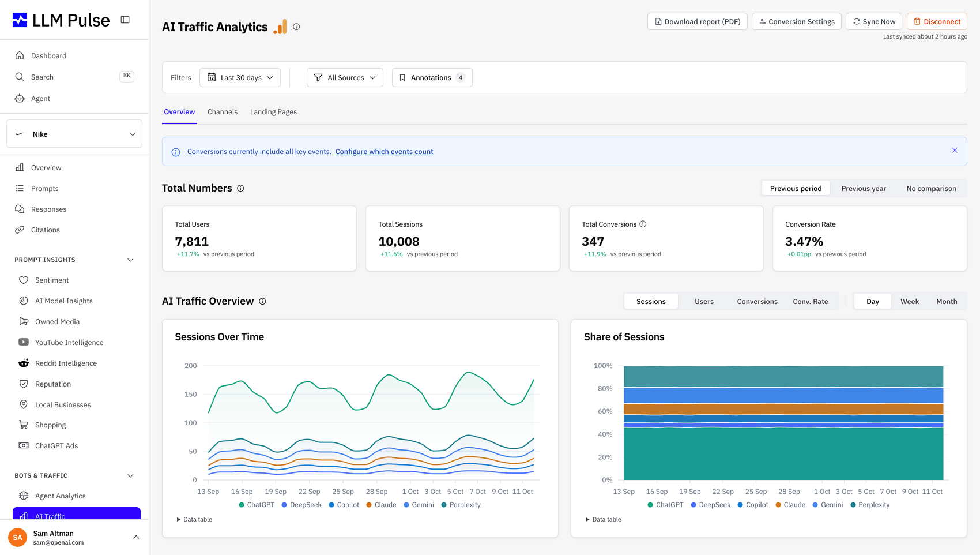The image size is (980, 555).
Task: Click the SA user avatar
Action: [x=18, y=537]
